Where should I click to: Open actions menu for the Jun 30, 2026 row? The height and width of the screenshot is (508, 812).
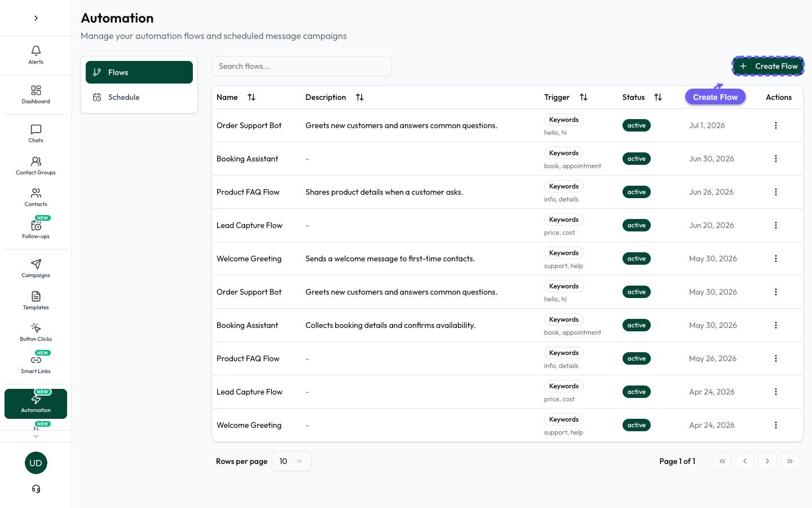(x=776, y=159)
